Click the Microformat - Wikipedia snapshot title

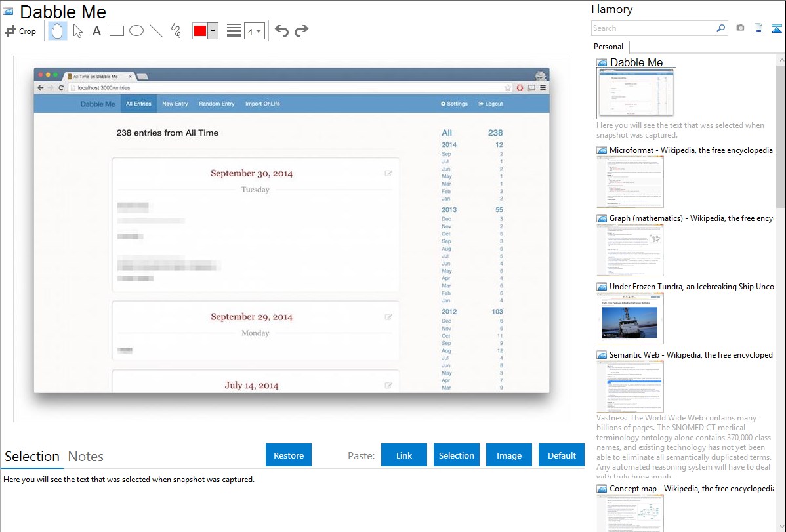click(691, 150)
